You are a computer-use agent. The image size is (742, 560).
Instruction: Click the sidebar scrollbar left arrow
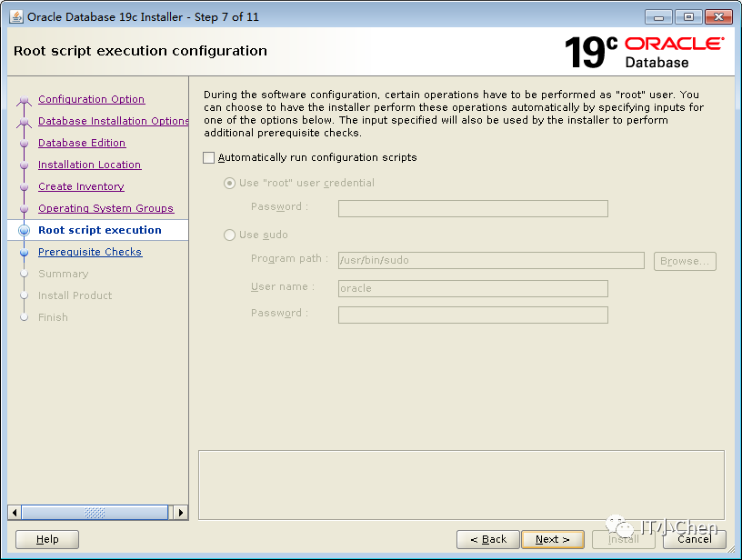[15, 512]
